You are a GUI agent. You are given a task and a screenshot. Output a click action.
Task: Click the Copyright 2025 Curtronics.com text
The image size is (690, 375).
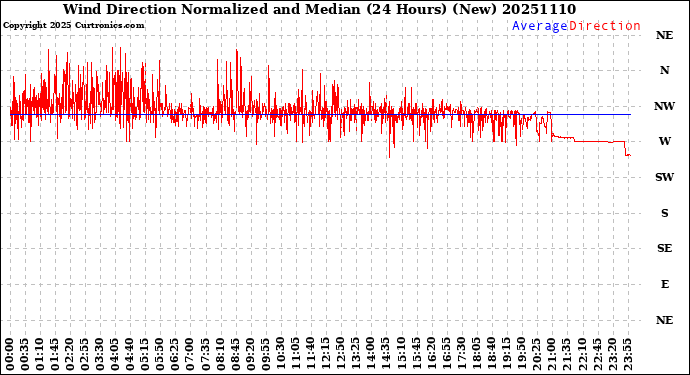(x=73, y=26)
